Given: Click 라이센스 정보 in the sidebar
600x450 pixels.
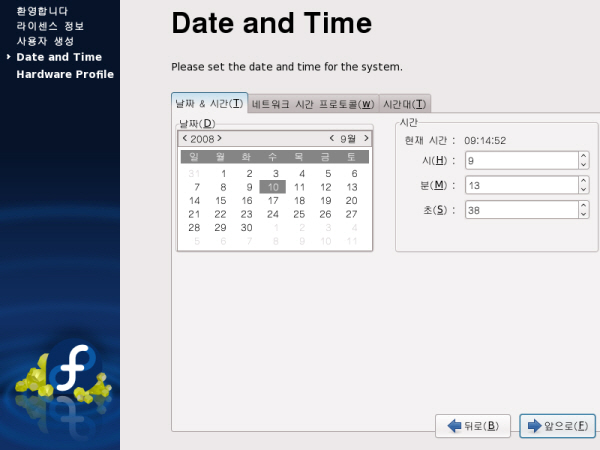Looking at the screenshot, I should click(x=50, y=26).
